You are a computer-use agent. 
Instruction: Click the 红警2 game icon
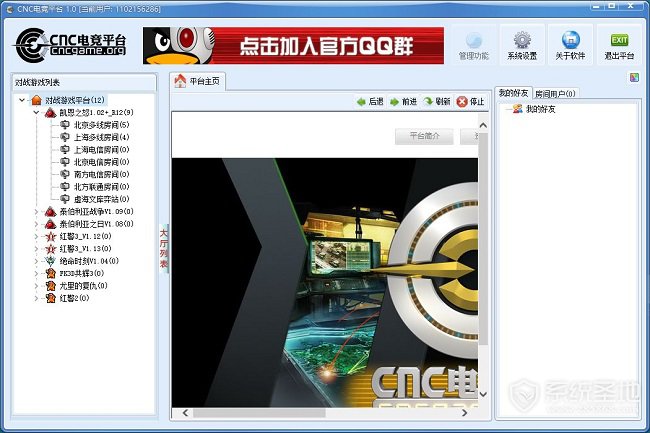(x=51, y=298)
